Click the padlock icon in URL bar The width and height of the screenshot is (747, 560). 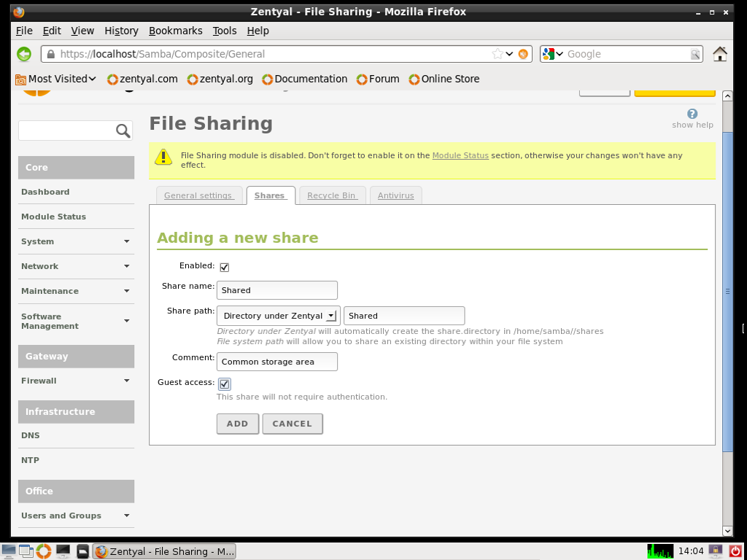(51, 54)
